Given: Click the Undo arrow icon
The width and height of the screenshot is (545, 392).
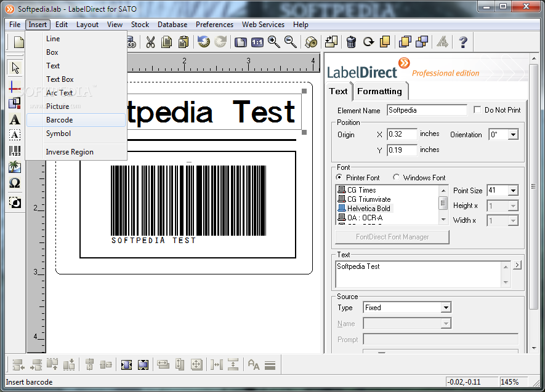Looking at the screenshot, I should pos(204,42).
